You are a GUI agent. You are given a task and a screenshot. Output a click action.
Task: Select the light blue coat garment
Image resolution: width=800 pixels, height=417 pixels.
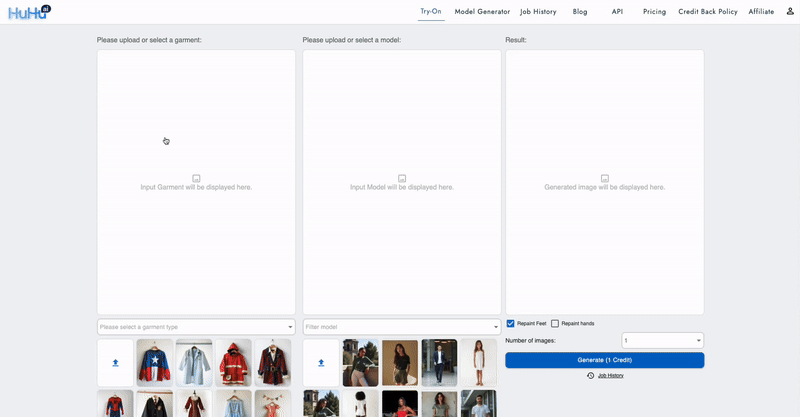(194, 363)
